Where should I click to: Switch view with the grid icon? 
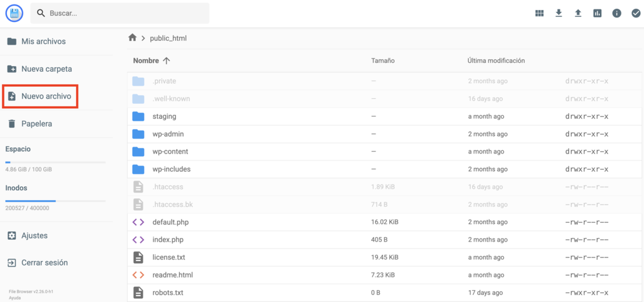point(539,13)
